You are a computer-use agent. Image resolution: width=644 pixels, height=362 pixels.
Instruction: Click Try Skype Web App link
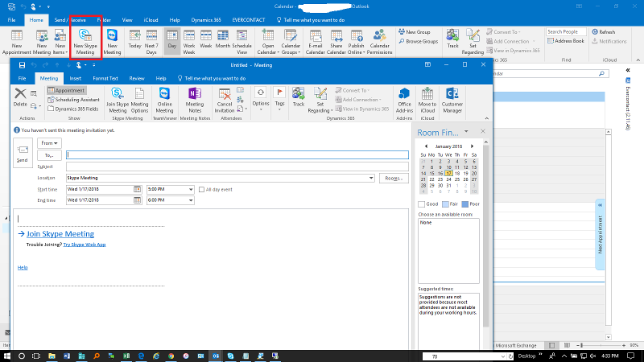(x=85, y=245)
